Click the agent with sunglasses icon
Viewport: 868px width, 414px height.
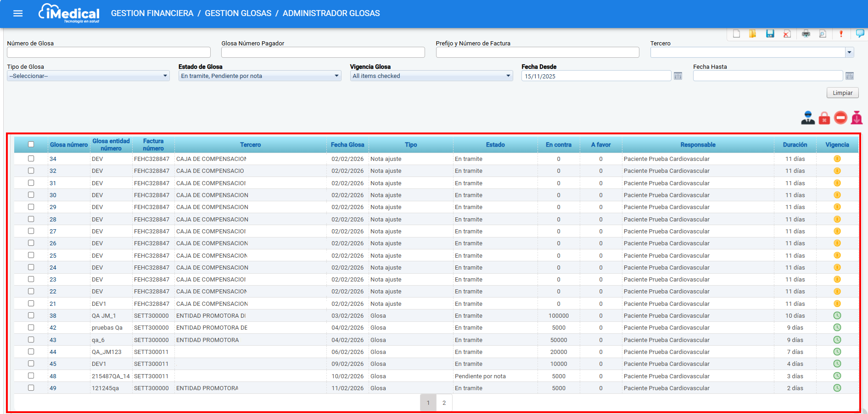click(808, 118)
